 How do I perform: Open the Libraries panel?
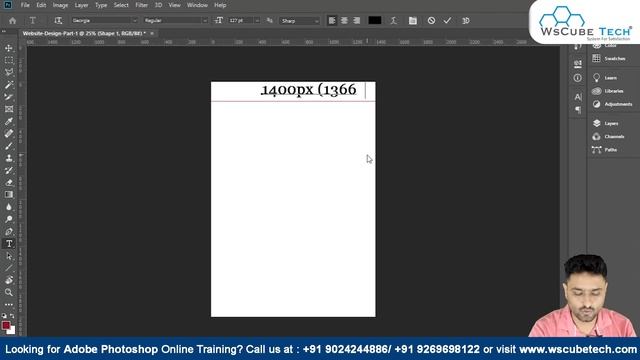[608, 91]
